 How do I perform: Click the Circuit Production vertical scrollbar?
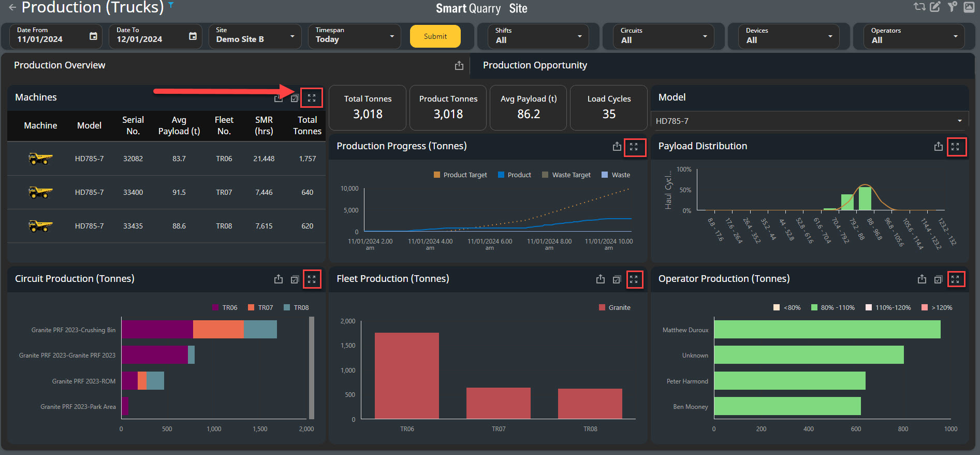pos(312,367)
